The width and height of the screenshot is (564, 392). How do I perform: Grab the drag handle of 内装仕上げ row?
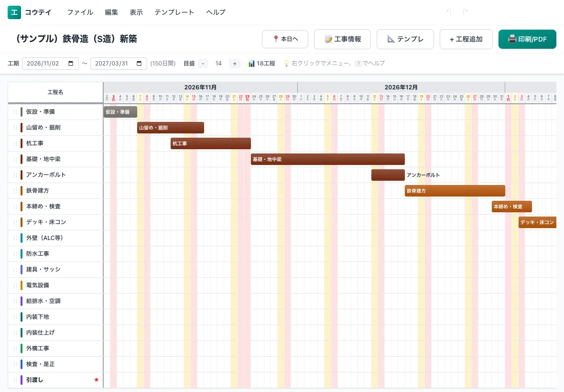coord(15,333)
